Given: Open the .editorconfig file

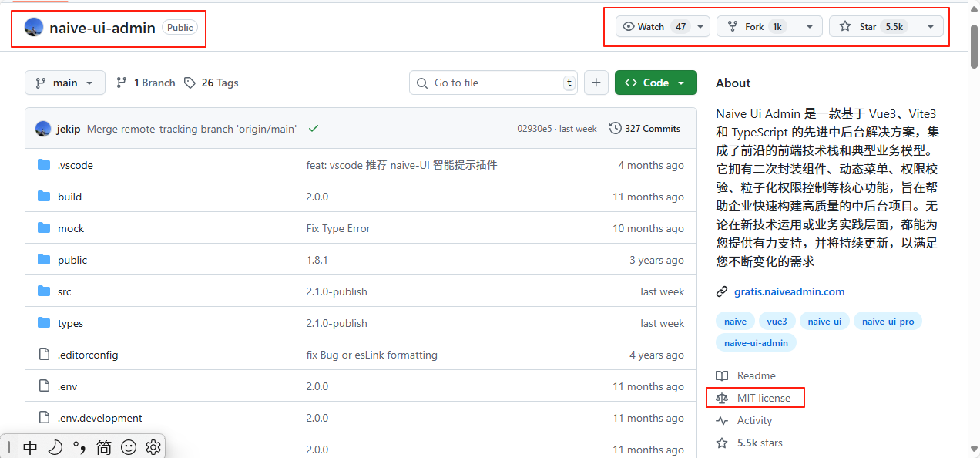Looking at the screenshot, I should [x=88, y=355].
